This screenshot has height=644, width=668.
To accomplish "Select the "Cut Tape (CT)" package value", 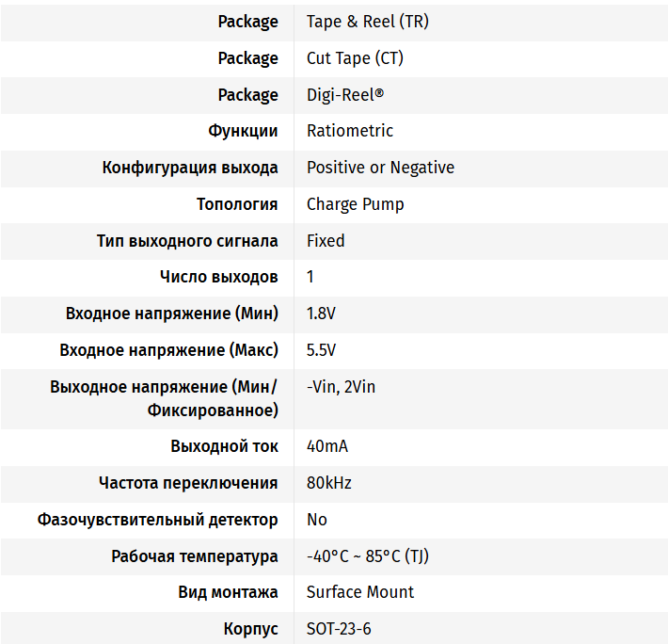I will tap(355, 58).
